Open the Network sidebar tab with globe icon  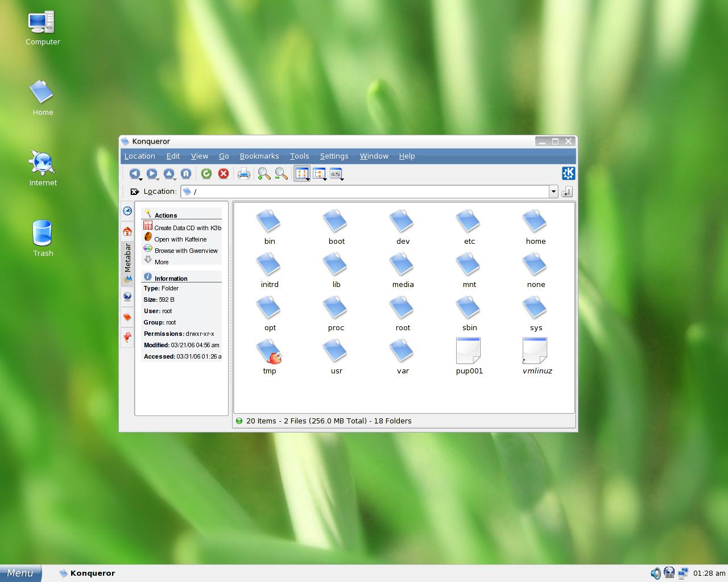(127, 296)
